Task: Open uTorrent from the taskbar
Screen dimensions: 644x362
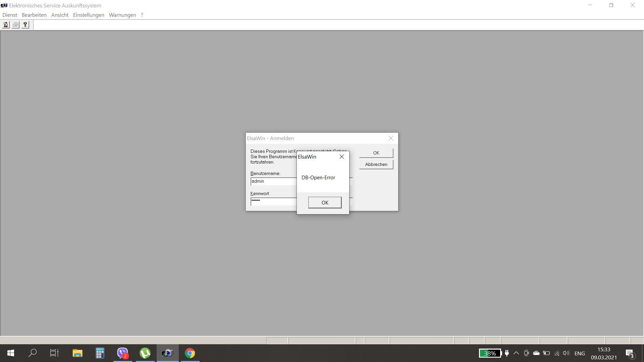Action: [145, 353]
